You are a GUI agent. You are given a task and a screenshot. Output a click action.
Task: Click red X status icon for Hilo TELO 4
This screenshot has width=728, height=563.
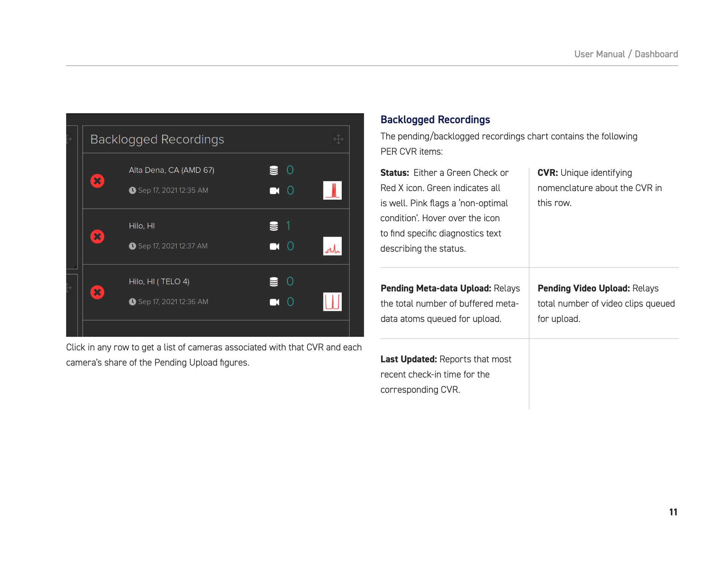tap(97, 293)
